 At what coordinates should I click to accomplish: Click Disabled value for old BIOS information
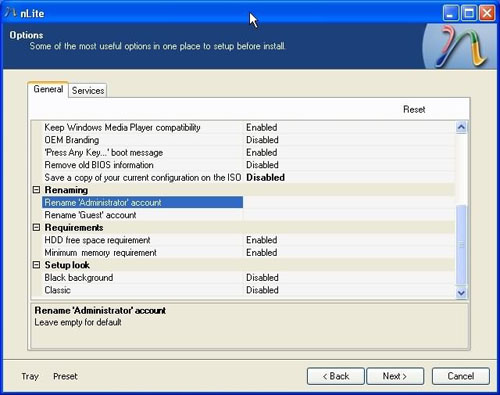(x=262, y=165)
